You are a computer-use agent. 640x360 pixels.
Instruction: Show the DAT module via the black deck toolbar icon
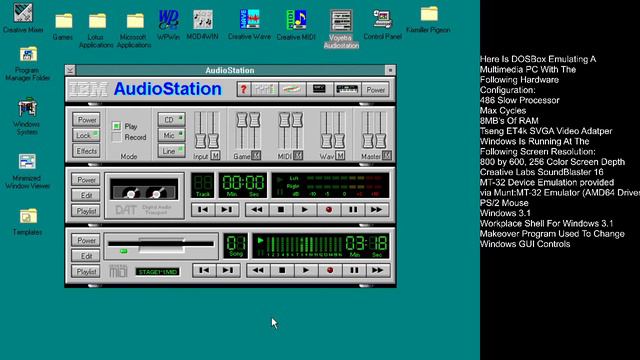tap(319, 89)
